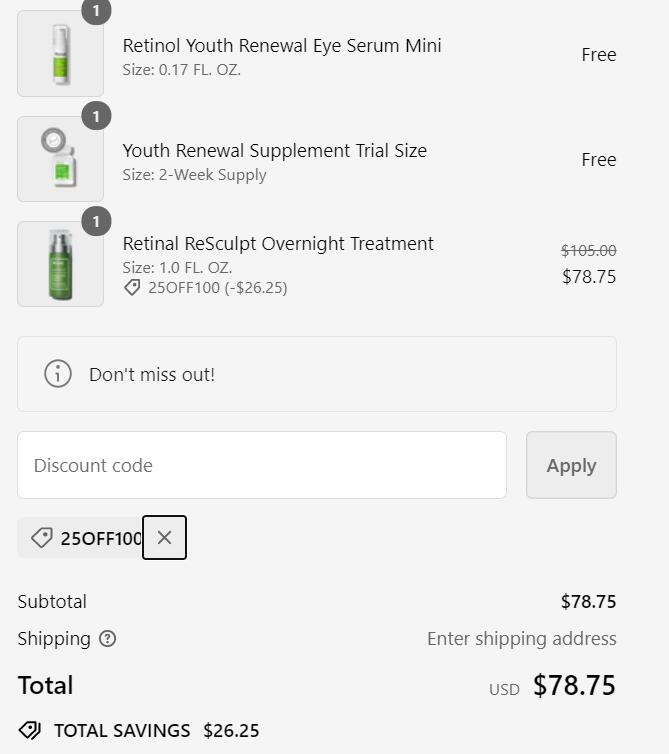
Task: Apply the entered discount code
Action: pos(571,465)
